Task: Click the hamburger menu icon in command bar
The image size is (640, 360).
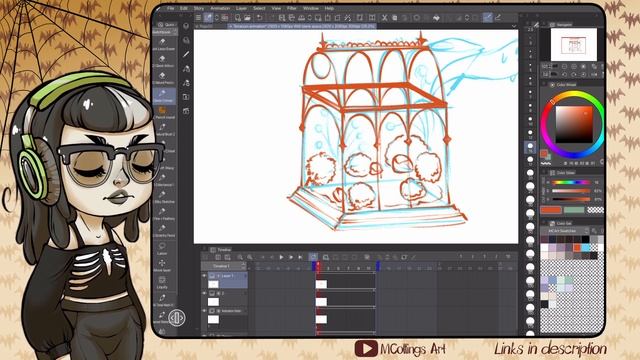Action: pyautogui.click(x=198, y=18)
